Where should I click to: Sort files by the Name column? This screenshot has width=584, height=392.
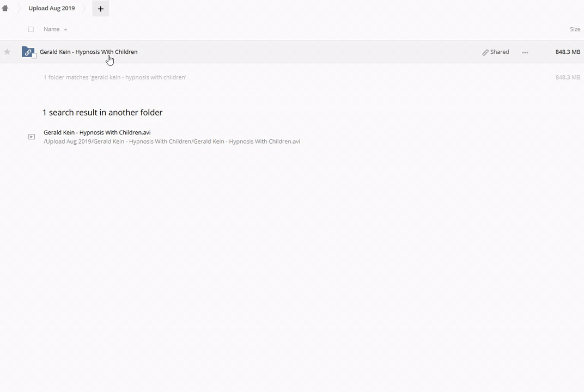[x=51, y=29]
